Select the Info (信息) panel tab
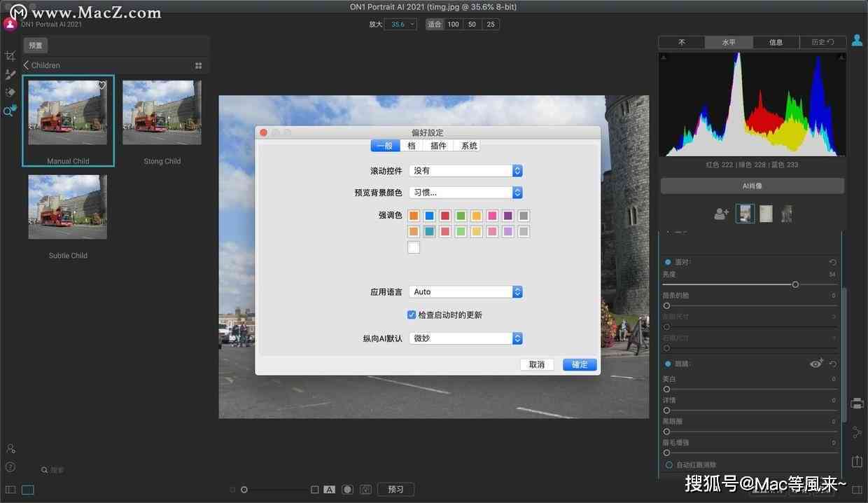This screenshot has height=503, width=868. pos(776,42)
